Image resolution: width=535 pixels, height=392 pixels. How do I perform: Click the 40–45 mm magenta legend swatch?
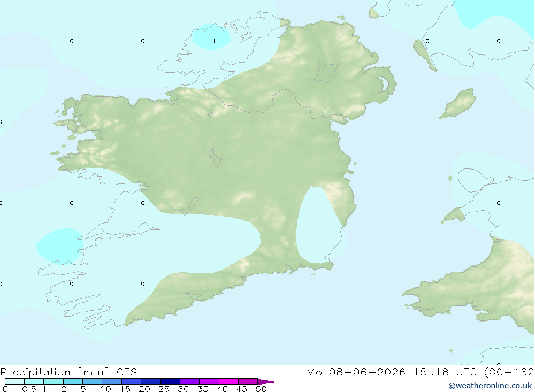tap(228, 381)
